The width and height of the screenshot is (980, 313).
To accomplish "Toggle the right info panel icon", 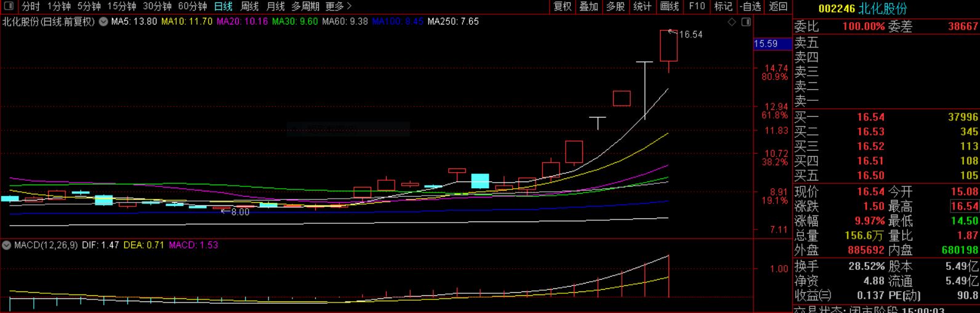I will click(x=746, y=22).
